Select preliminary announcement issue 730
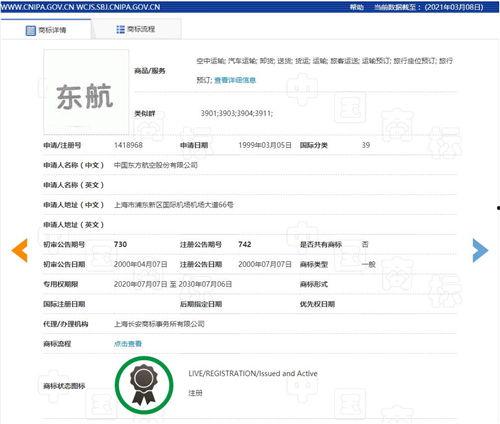 click(x=120, y=244)
